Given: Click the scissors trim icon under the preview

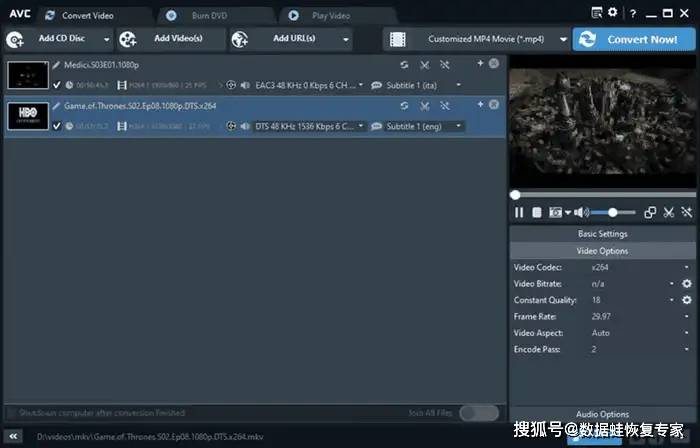Looking at the screenshot, I should pos(668,212).
